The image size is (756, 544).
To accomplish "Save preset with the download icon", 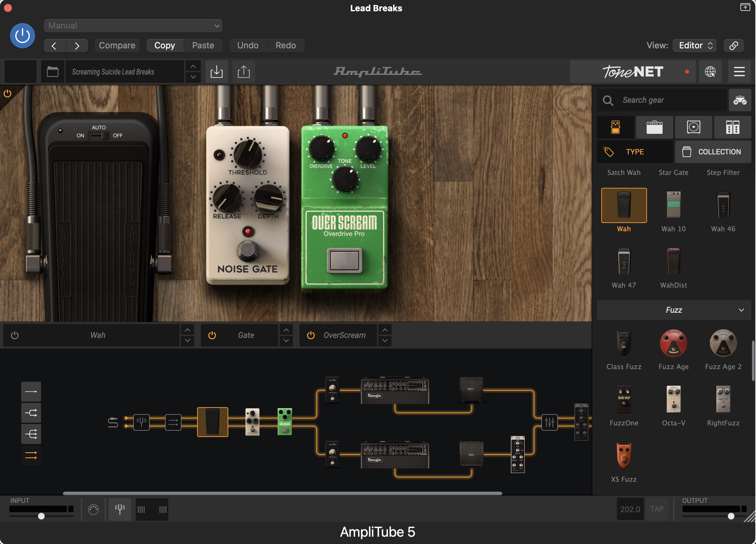I will [217, 72].
